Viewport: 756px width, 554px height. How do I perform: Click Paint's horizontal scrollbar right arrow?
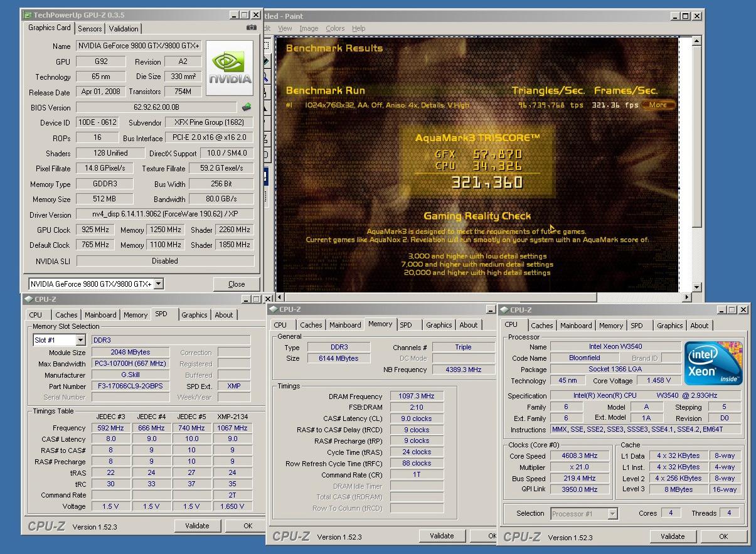click(686, 297)
